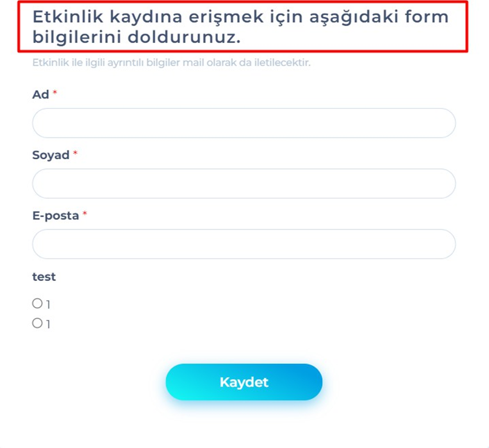Click the red asterisk beside Soyad
Viewport: 489px width, 448px height.
75,154
